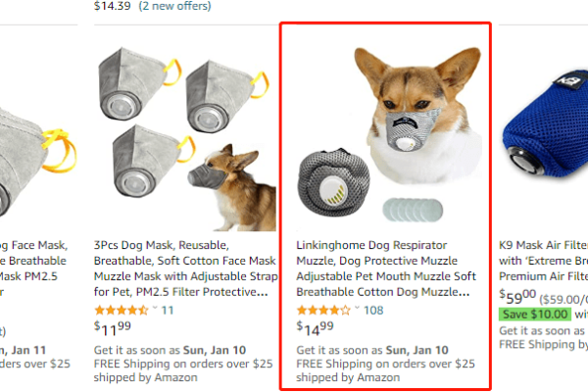
Task: Click the $59.00 price on K9 Mask
Action: point(517,296)
